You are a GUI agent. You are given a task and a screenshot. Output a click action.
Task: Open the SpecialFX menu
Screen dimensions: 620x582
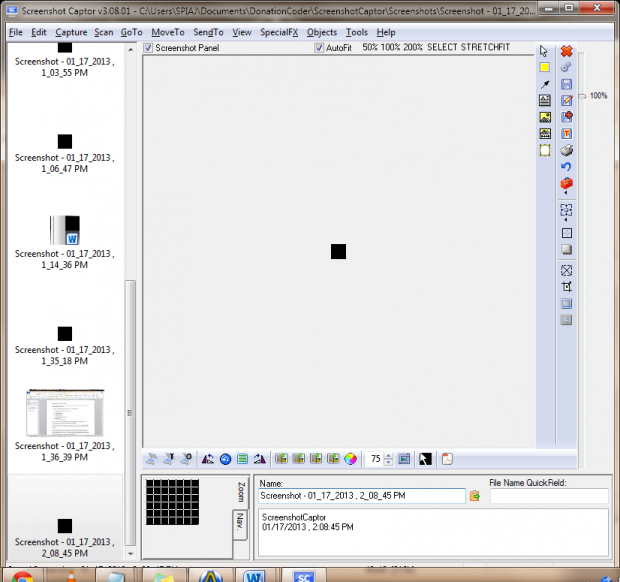point(279,32)
